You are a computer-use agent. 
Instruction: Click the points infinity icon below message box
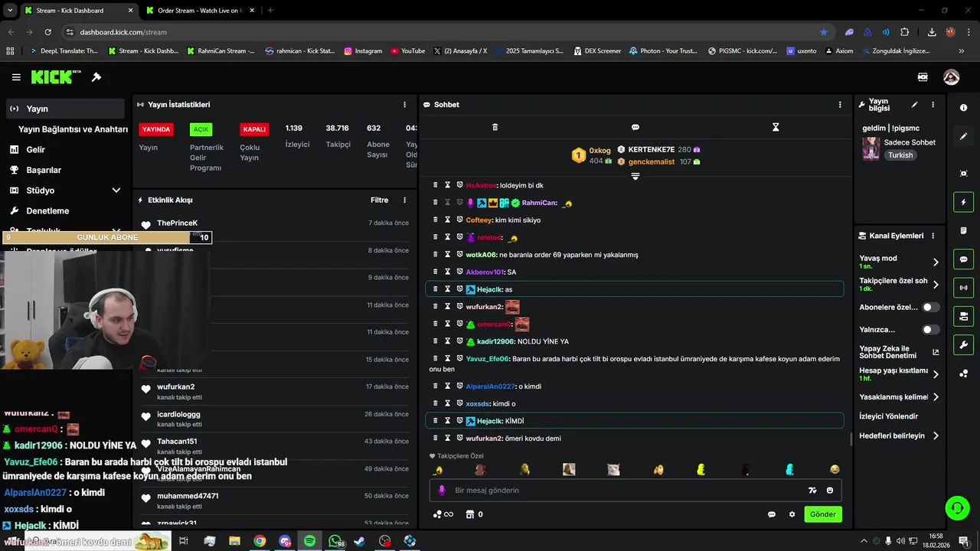point(443,514)
